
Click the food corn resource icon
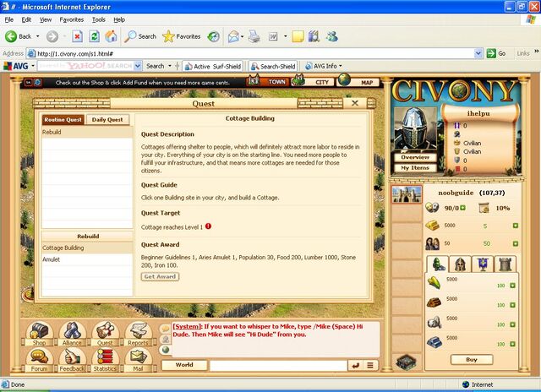[x=434, y=282]
